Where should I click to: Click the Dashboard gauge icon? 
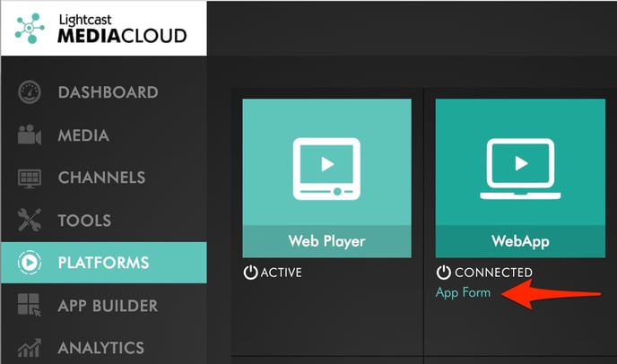pyautogui.click(x=30, y=92)
